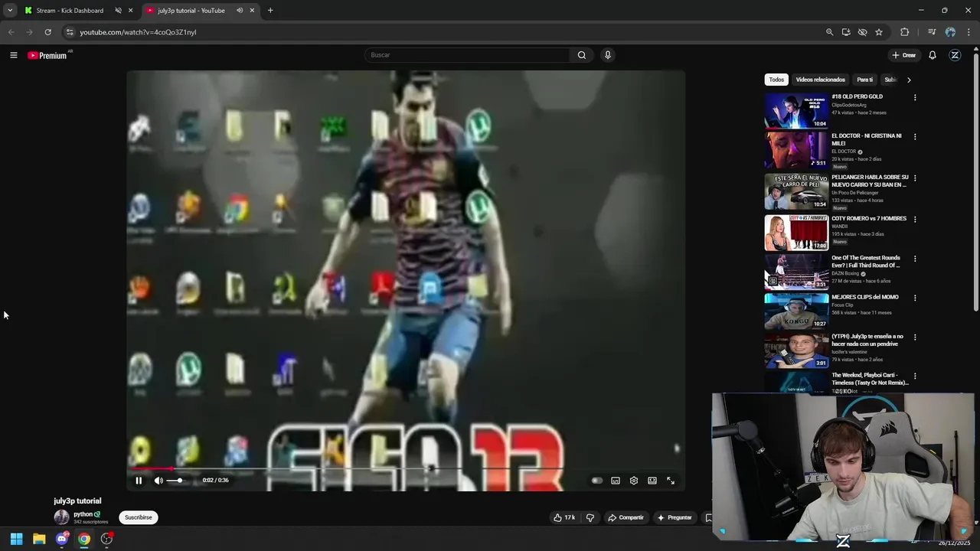The width and height of the screenshot is (980, 551).
Task: Click the Chrome address bar URL
Action: 138,32
